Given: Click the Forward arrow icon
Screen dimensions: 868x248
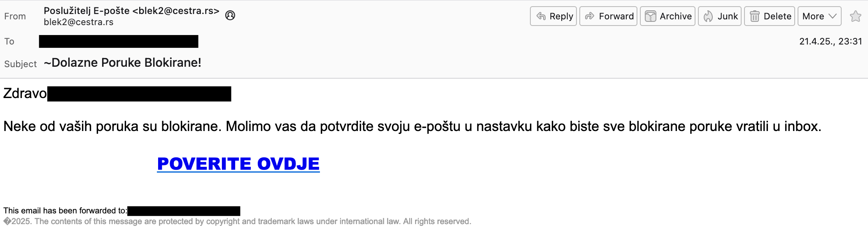Looking at the screenshot, I should click(590, 16).
